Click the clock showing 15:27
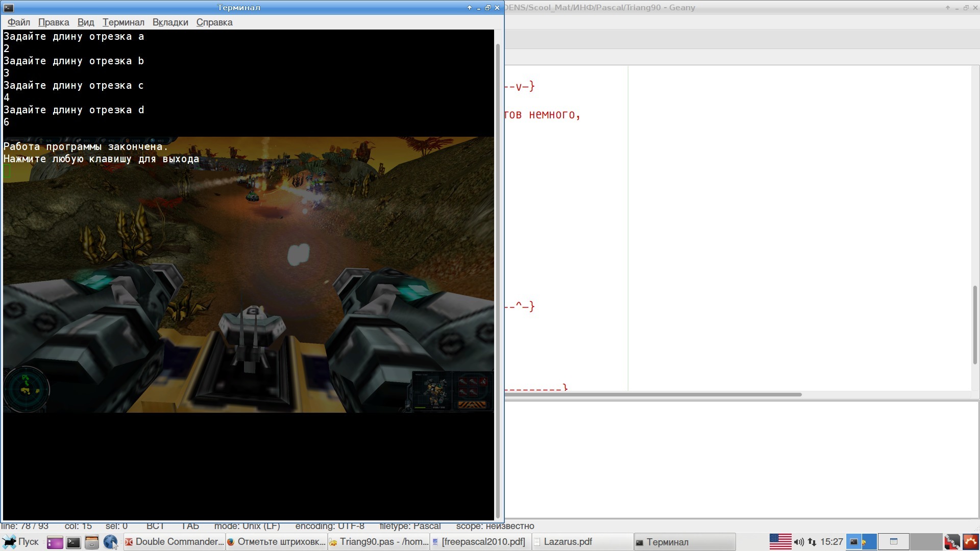The width and height of the screenshot is (980, 551). (831, 542)
